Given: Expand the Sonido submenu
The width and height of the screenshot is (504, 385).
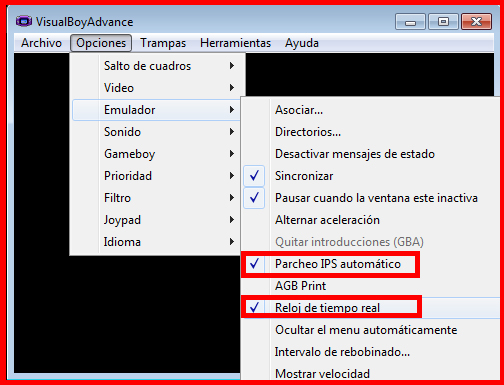Looking at the screenshot, I should 156,132.
